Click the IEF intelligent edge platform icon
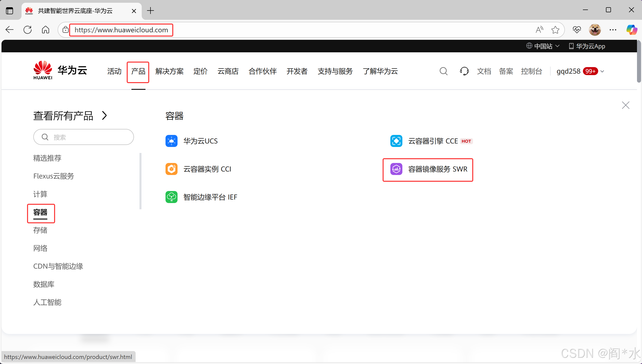642x364 pixels. [x=171, y=197]
